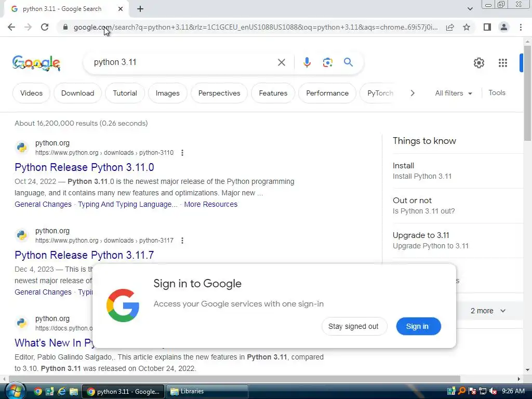Select the Performance filter chip
This screenshot has height=399, width=532.
coord(327,93)
